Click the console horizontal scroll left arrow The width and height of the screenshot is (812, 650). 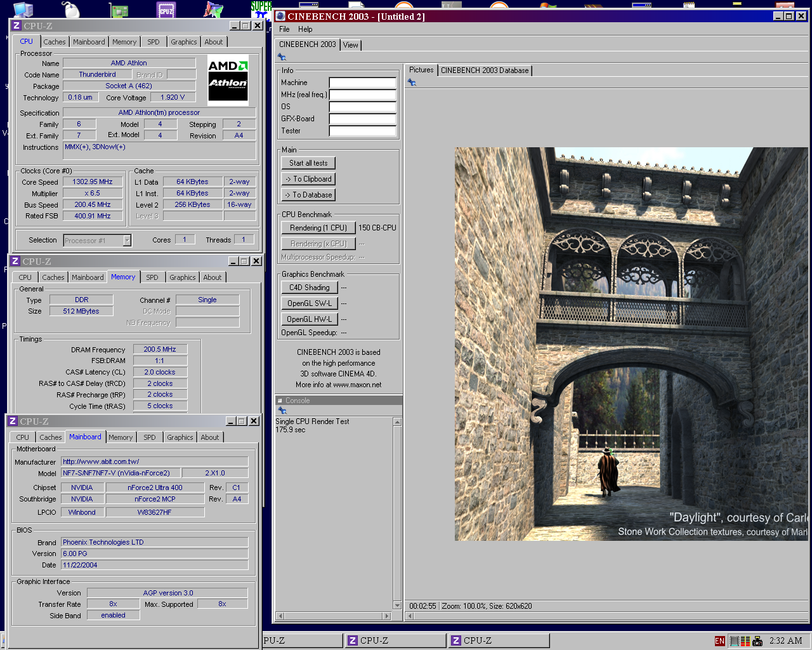pyautogui.click(x=280, y=616)
